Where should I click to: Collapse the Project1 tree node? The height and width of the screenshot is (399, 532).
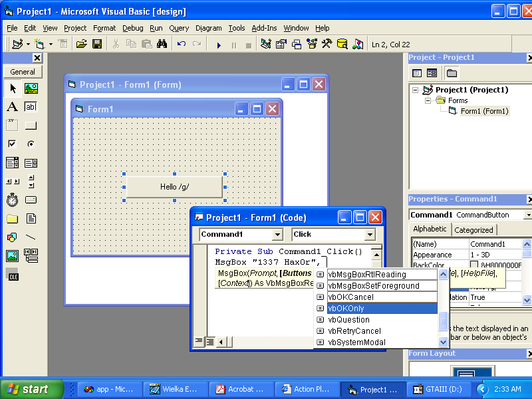pos(415,90)
